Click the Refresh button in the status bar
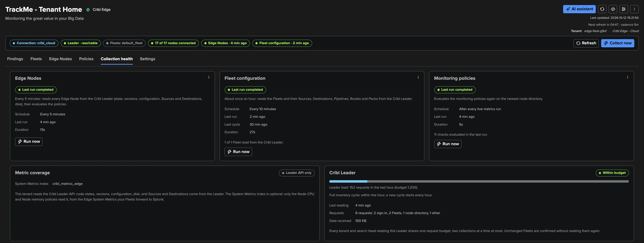The width and height of the screenshot is (644, 243). [586, 43]
